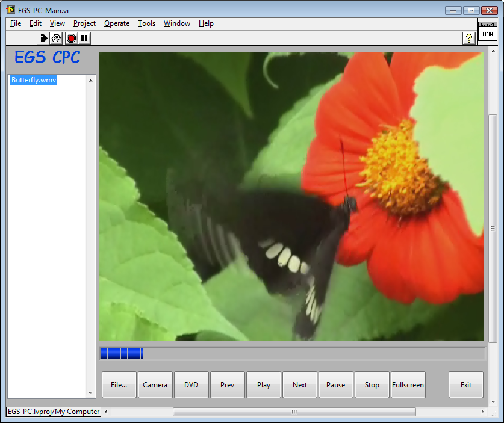Click LabVIEW icon in title bar
This screenshot has height=423, width=504.
click(11, 10)
